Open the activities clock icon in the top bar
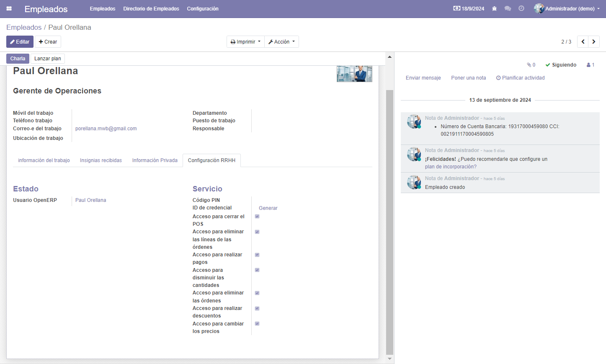Image resolution: width=606 pixels, height=364 pixels. (x=521, y=8)
